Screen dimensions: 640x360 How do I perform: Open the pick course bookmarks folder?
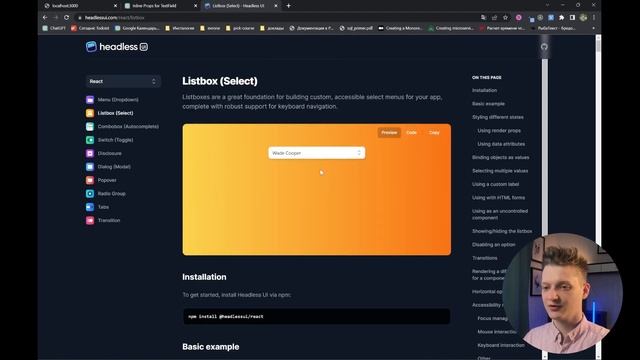[x=240, y=28]
